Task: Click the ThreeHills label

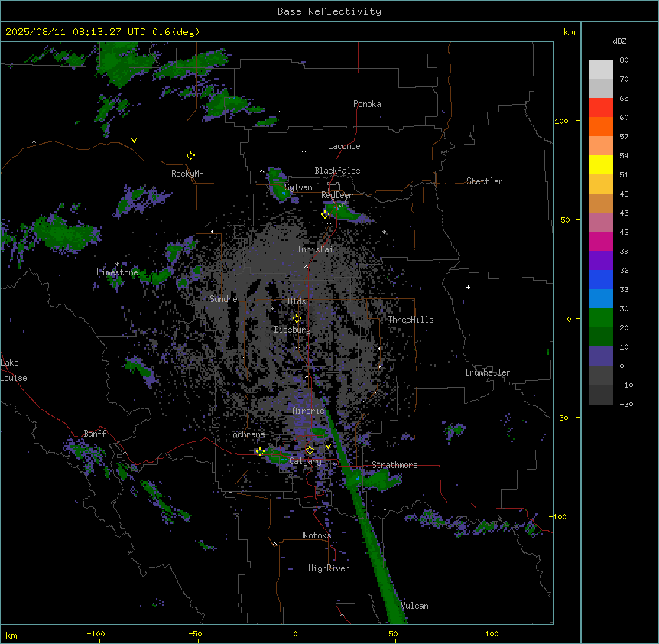Action: click(411, 320)
